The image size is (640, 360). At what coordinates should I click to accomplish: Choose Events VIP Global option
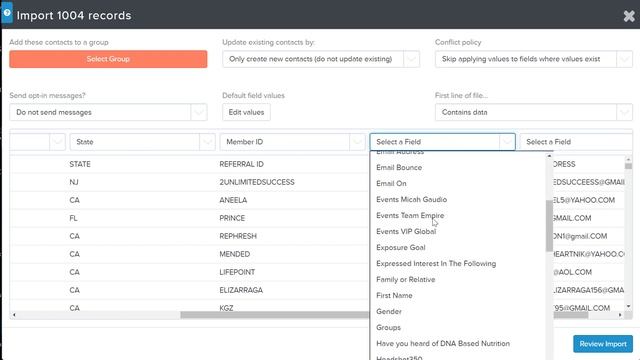point(406,231)
